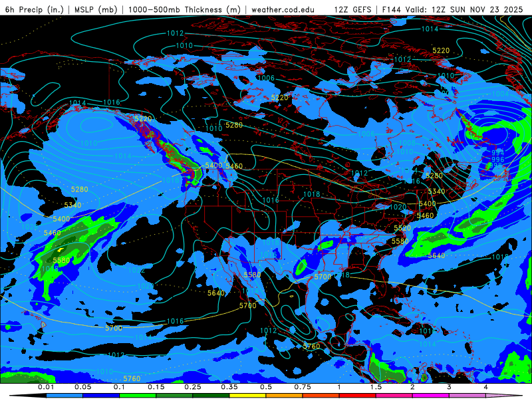Click the '12Z GEFS' model run label
This screenshot has height=399, width=532.
352,9
